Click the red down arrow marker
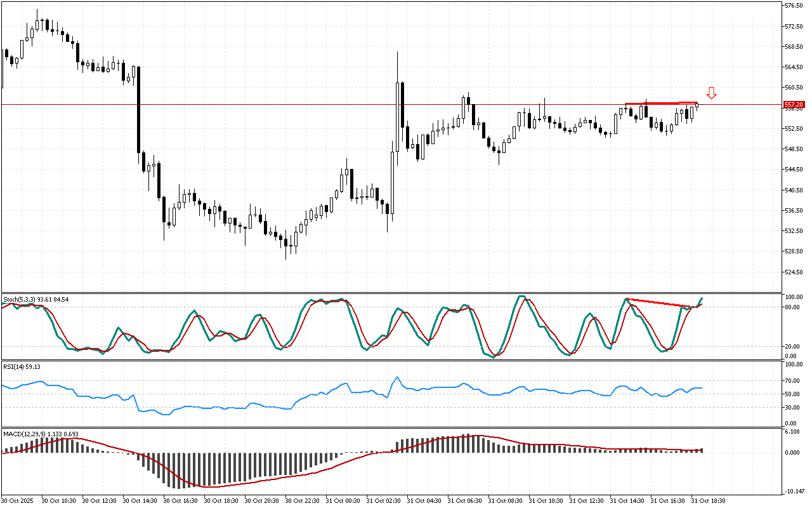Image resolution: width=812 pixels, height=508 pixels. (x=711, y=93)
